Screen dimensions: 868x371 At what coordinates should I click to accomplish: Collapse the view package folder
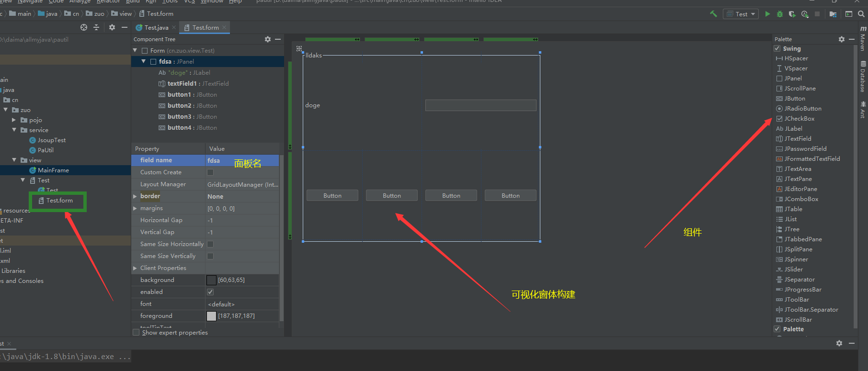[14, 160]
